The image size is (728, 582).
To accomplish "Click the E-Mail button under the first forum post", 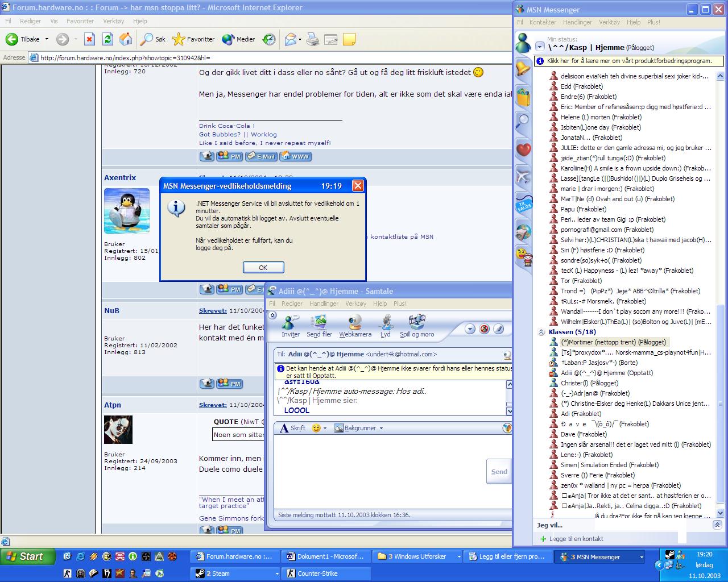I will pyautogui.click(x=261, y=156).
